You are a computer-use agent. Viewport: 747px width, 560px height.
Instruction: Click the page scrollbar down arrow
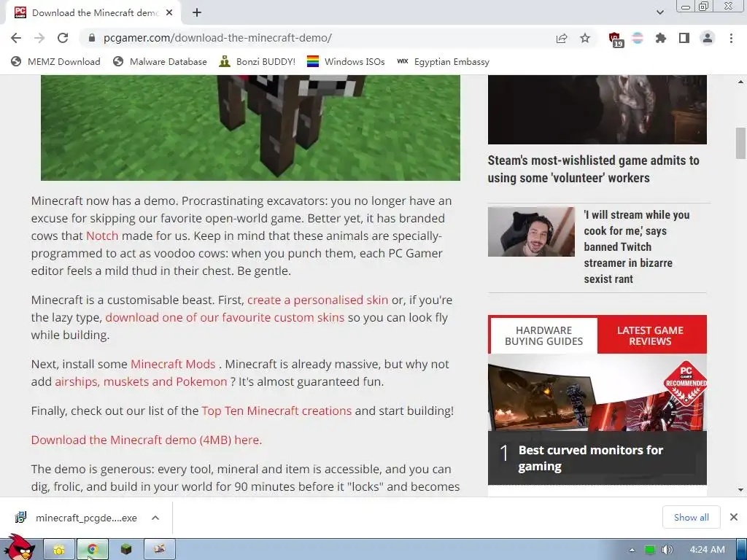740,490
